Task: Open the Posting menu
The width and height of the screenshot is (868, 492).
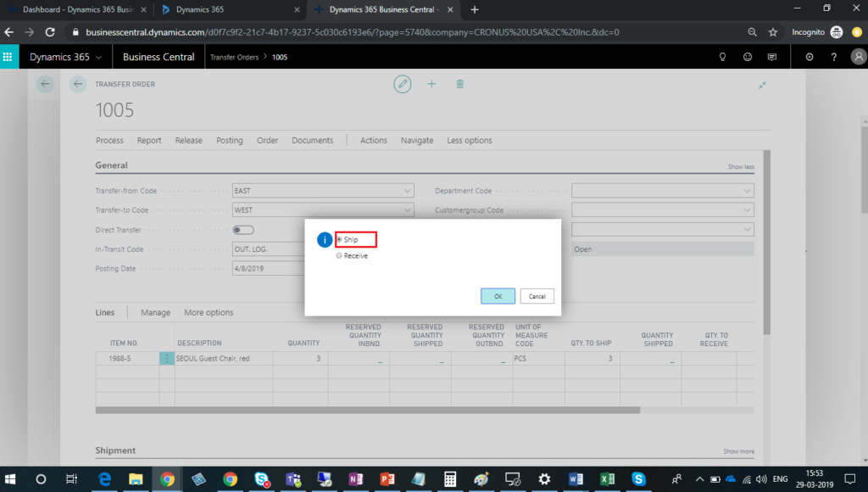Action: (x=229, y=140)
